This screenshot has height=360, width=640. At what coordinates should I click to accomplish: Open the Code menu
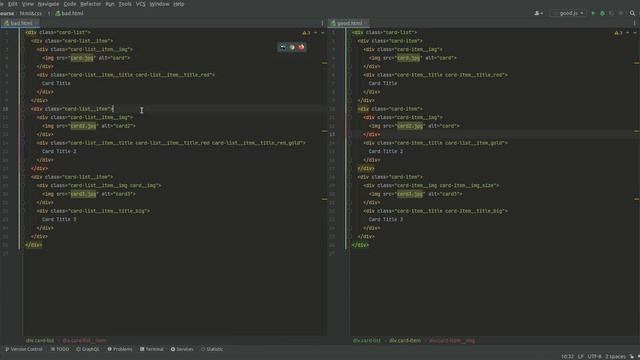tap(70, 4)
